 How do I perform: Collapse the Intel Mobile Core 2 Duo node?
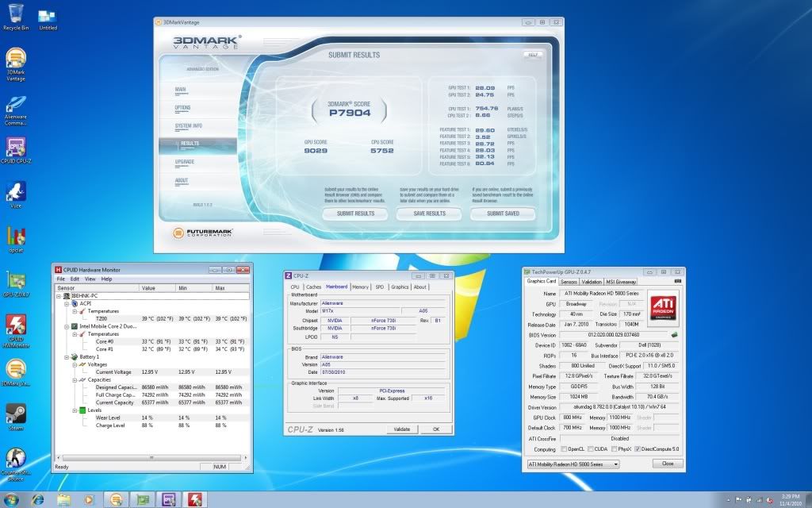tap(67, 326)
